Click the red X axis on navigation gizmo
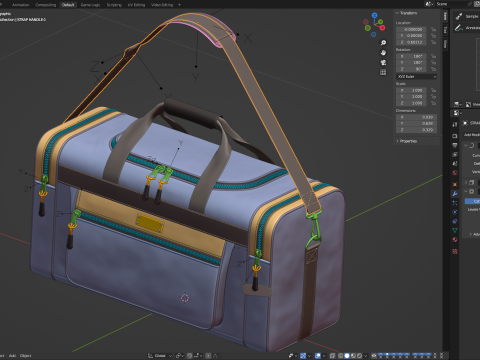This screenshot has width=480, height=360. point(382,28)
